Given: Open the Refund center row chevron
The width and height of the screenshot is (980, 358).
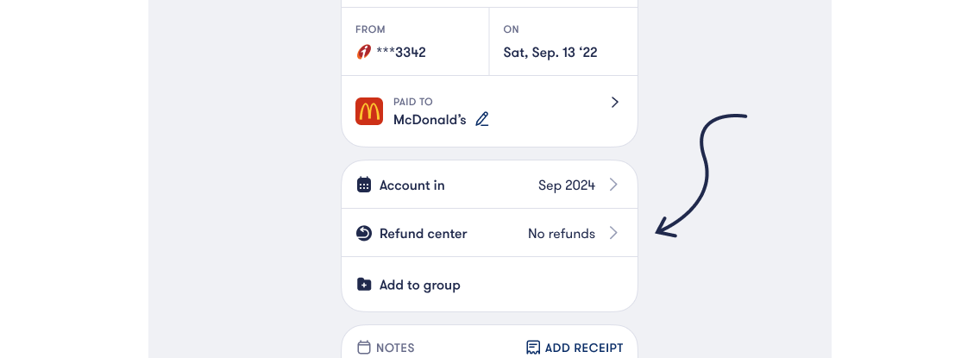Looking at the screenshot, I should tap(612, 233).
